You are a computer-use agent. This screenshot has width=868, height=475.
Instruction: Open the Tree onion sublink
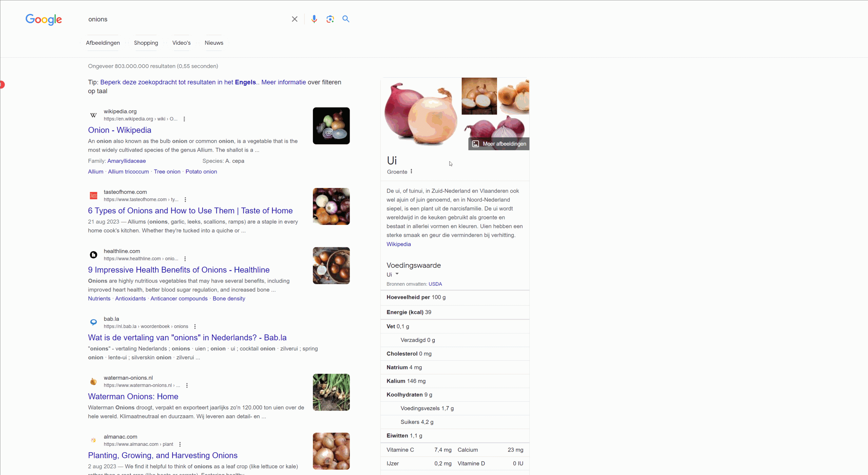[167, 172]
